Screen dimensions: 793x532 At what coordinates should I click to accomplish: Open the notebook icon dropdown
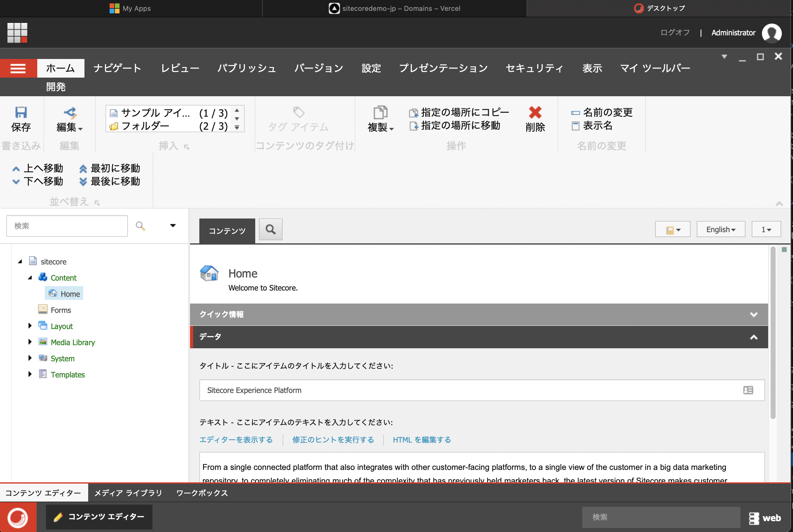point(673,229)
